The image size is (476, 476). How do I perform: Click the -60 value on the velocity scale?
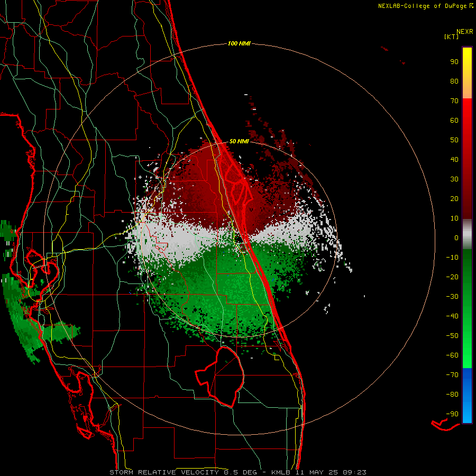point(452,355)
